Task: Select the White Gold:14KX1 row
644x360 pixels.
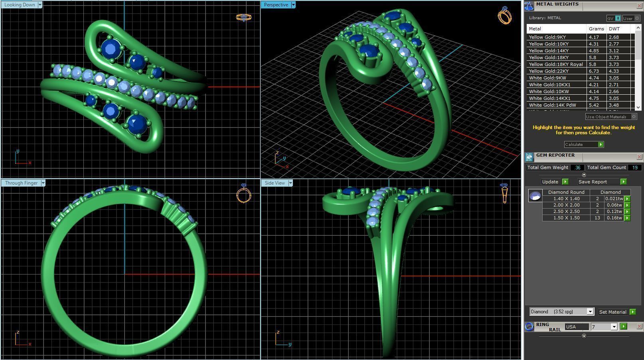Action: (581, 98)
